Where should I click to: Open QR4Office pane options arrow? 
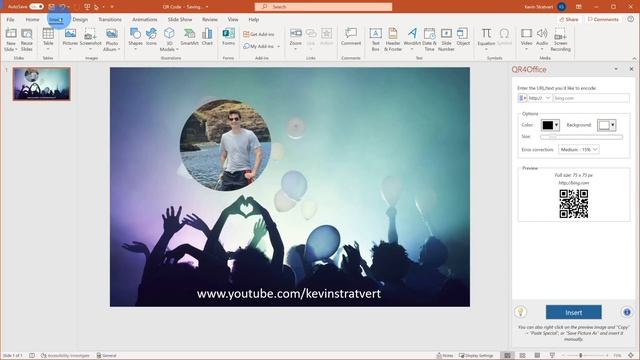point(616,69)
